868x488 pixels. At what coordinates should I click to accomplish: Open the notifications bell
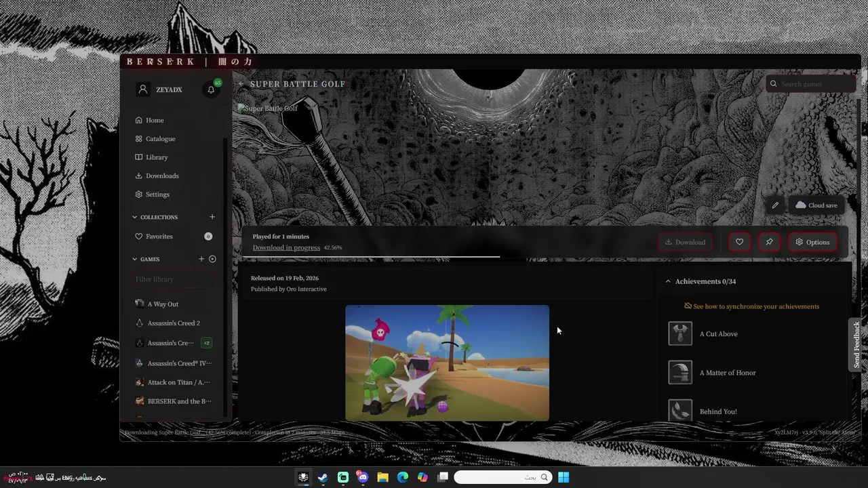pos(211,89)
